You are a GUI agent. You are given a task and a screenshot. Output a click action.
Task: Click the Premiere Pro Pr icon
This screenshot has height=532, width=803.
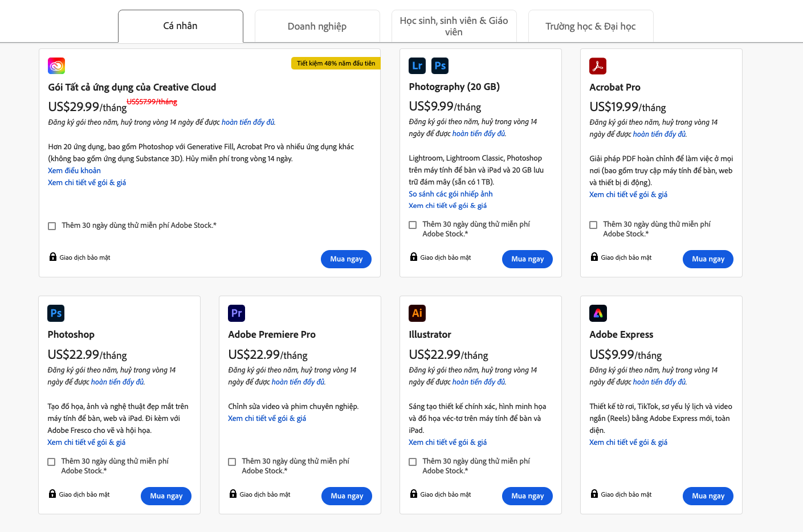237,313
